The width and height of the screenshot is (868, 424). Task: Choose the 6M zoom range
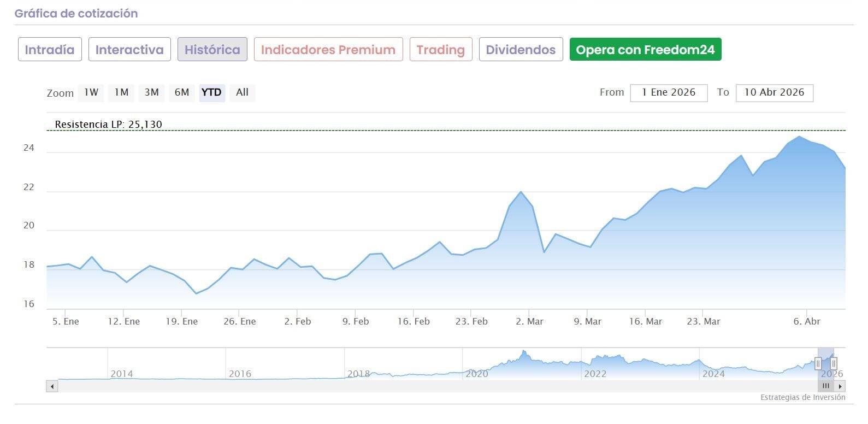(x=181, y=92)
